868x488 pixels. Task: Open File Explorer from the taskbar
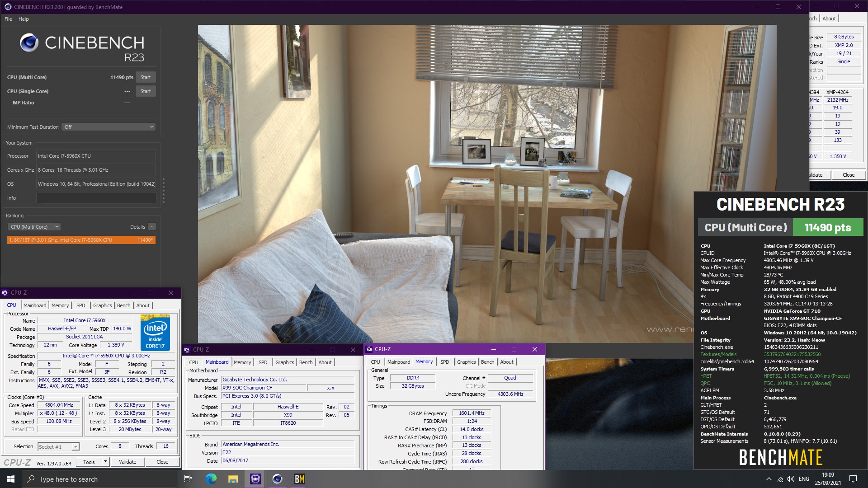pos(233,479)
